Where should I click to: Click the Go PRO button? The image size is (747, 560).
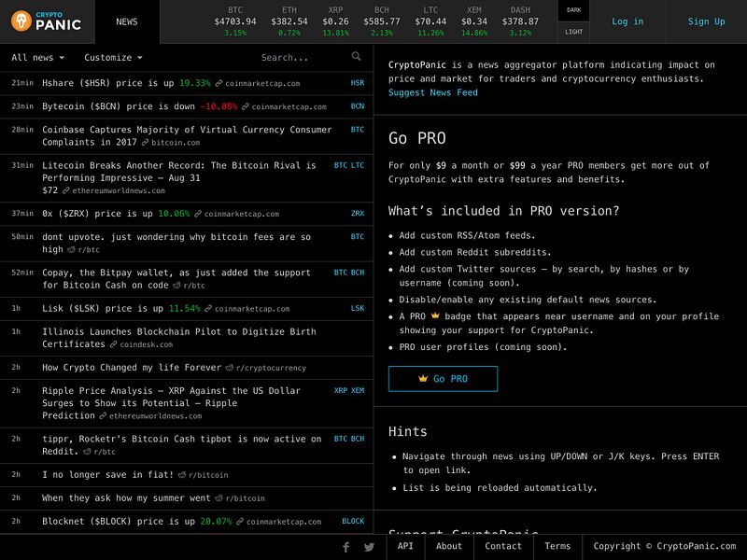click(x=443, y=379)
